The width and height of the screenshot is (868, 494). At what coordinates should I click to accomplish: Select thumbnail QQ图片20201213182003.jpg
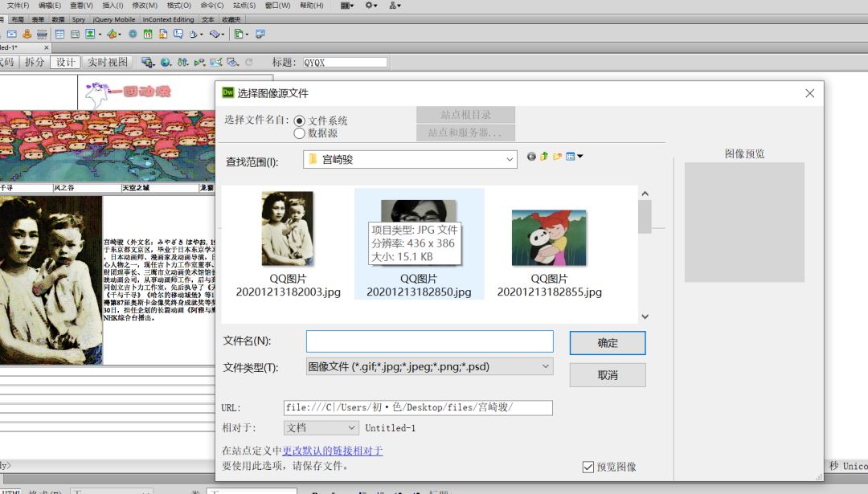(288, 244)
